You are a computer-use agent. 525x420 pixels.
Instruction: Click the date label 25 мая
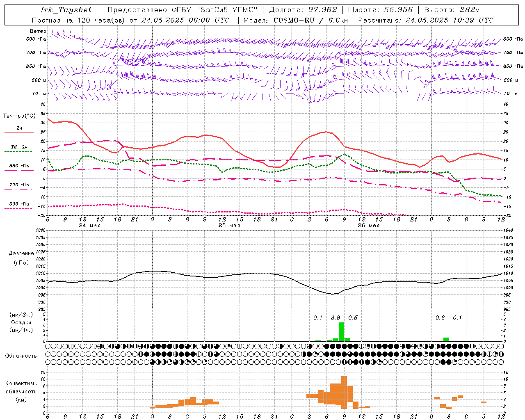click(229, 226)
